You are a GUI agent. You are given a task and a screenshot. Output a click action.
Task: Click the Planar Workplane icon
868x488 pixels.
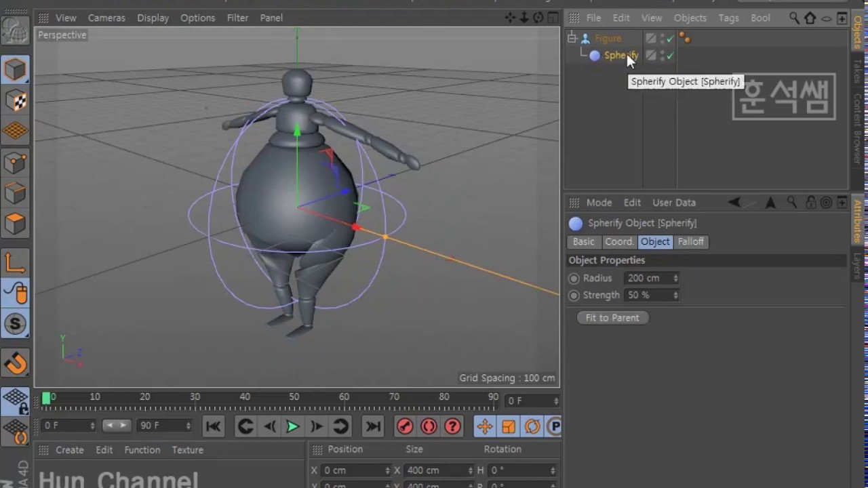click(15, 431)
